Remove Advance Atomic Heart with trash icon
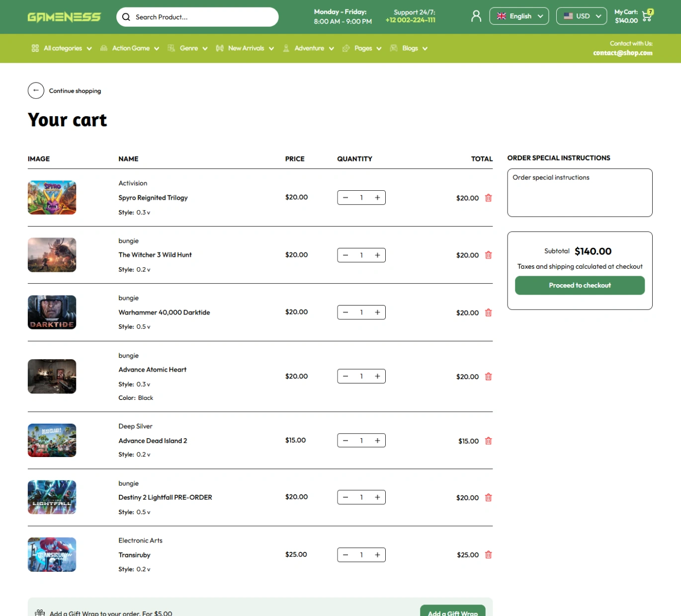Screen dimensions: 681x616 (489, 377)
